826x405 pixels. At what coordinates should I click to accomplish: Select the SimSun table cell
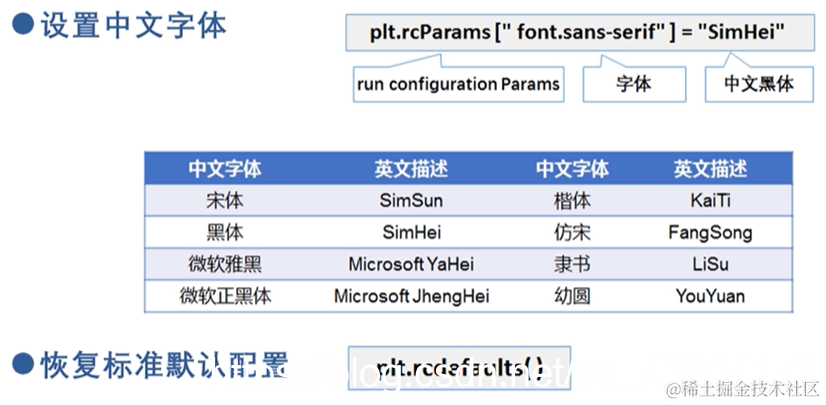[x=411, y=200]
